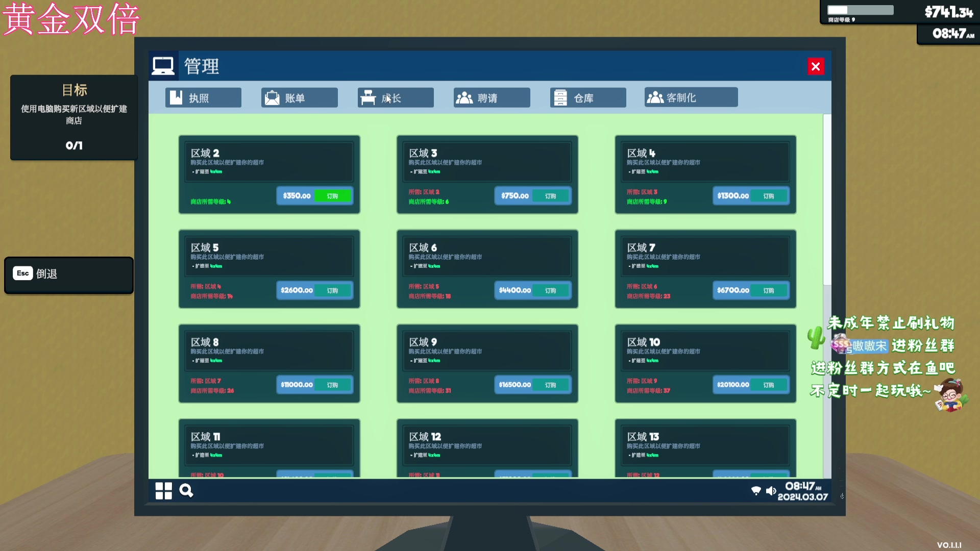Screen dimensions: 980x551
Task: Click the volume speaker icon
Action: (x=771, y=491)
